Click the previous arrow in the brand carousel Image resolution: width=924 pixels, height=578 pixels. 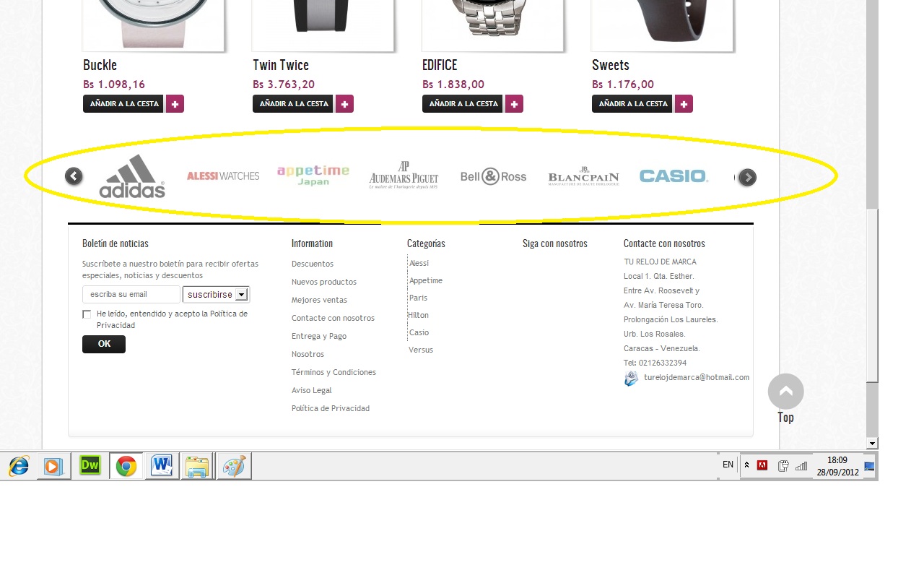[74, 176]
